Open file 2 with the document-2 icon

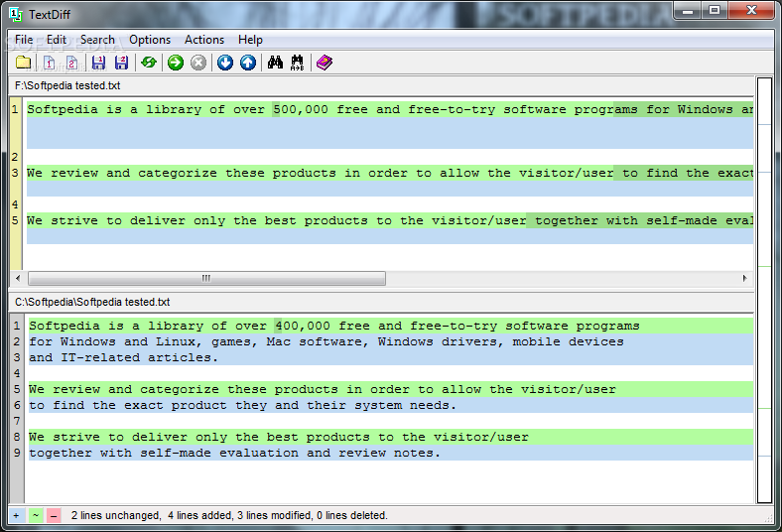(71, 63)
